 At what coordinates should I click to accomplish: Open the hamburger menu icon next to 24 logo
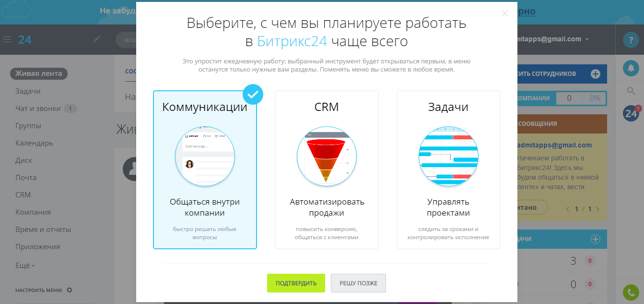point(7,39)
